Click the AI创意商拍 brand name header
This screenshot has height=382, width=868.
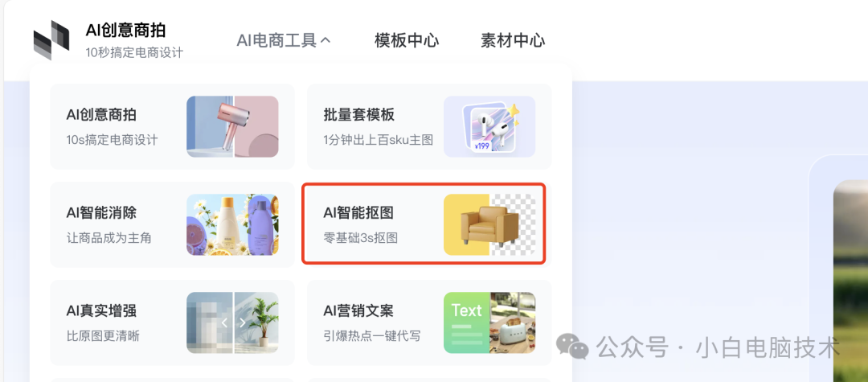tap(125, 31)
